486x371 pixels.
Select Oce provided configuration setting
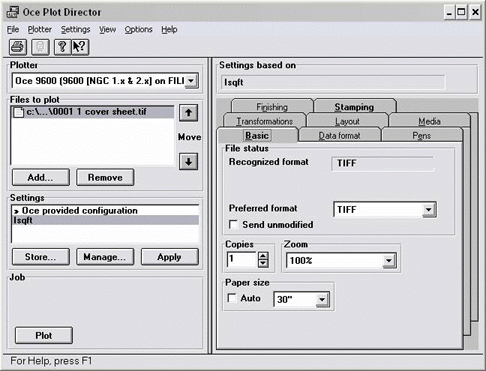click(x=105, y=211)
